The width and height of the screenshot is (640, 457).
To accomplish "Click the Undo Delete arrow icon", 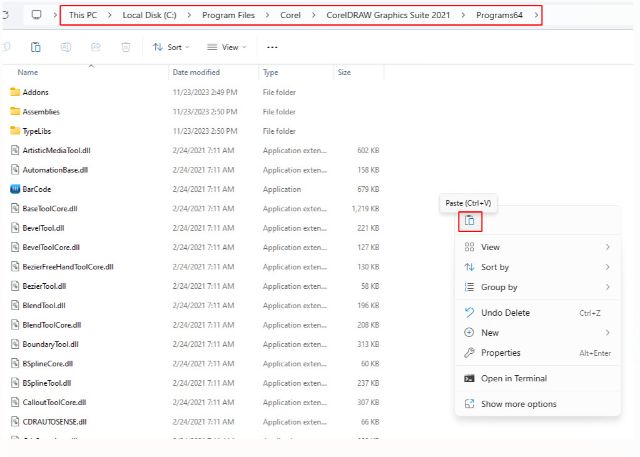I will pos(469,313).
